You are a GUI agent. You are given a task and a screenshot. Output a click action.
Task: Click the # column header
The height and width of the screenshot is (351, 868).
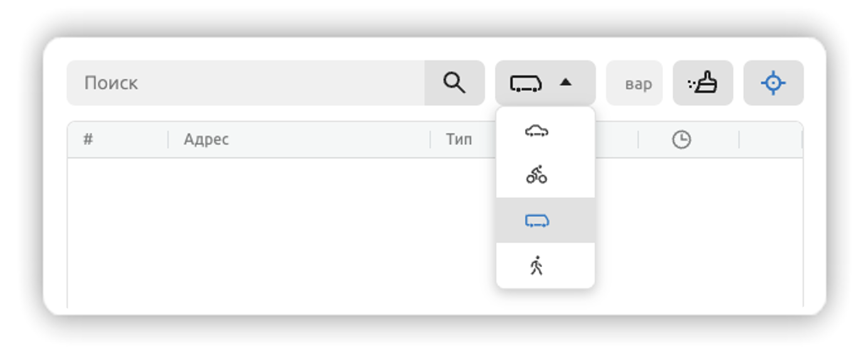point(88,139)
